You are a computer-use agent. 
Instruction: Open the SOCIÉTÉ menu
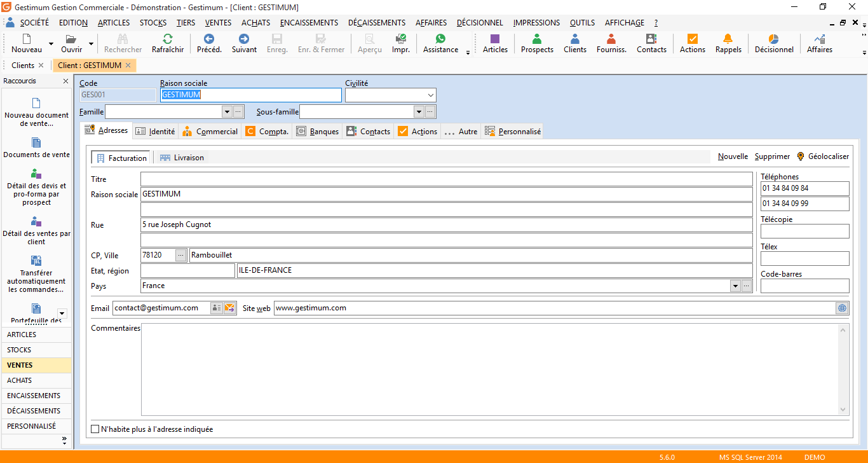[x=34, y=23]
